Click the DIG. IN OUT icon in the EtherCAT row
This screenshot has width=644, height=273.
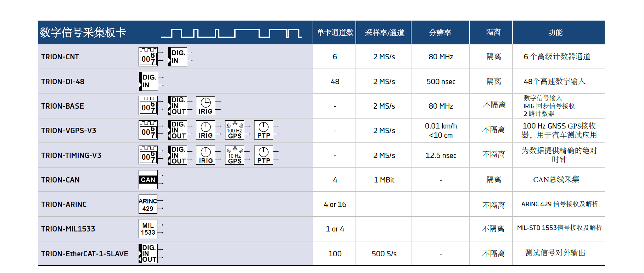tap(148, 253)
